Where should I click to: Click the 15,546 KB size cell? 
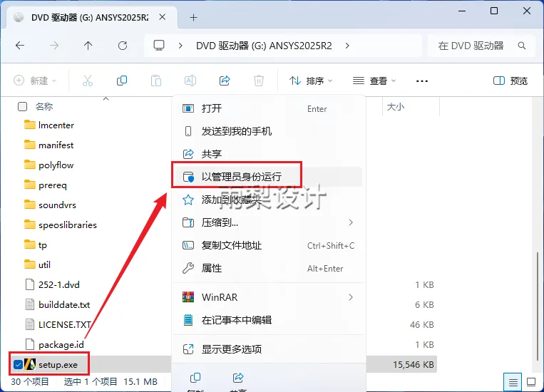414,365
